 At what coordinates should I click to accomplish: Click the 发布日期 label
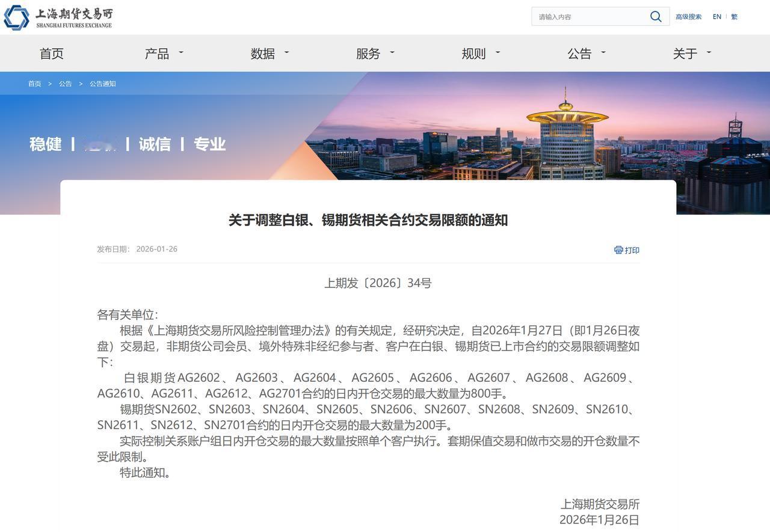pyautogui.click(x=114, y=249)
